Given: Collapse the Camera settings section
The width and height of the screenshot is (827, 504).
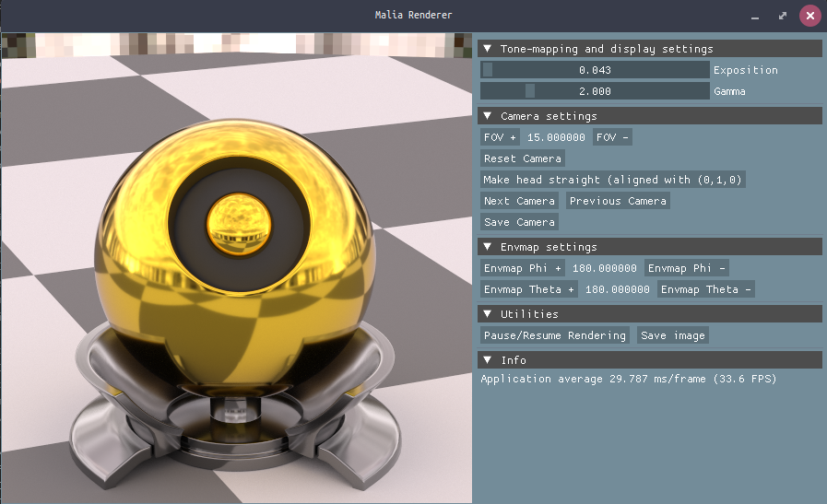Looking at the screenshot, I should tap(650, 116).
